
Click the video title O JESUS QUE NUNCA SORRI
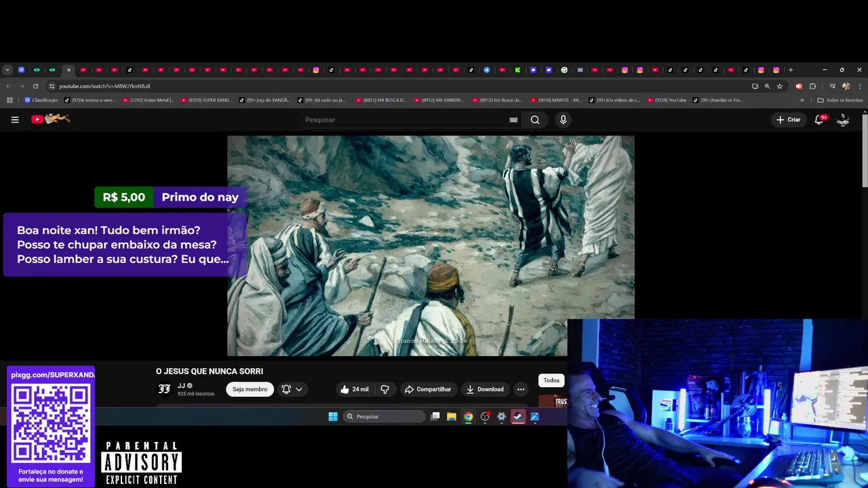210,371
